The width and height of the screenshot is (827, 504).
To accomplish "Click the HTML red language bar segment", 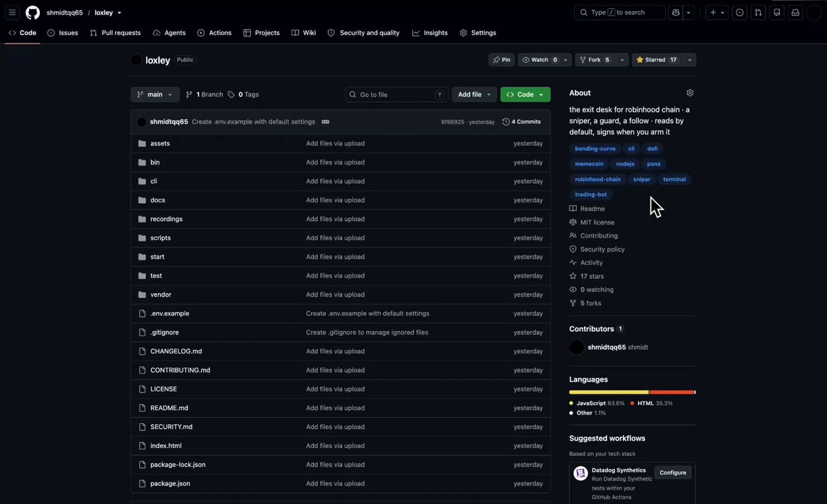I will (671, 392).
